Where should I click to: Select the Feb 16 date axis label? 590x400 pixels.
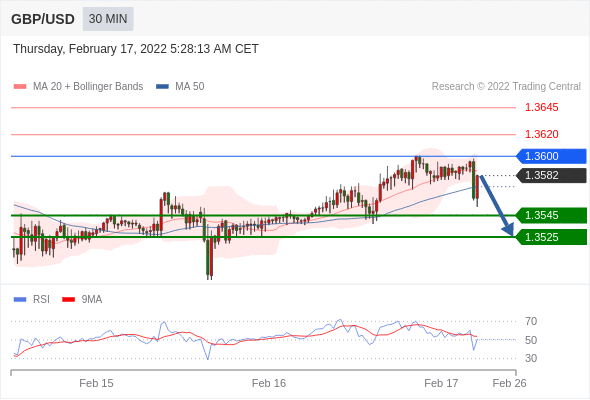click(x=269, y=383)
